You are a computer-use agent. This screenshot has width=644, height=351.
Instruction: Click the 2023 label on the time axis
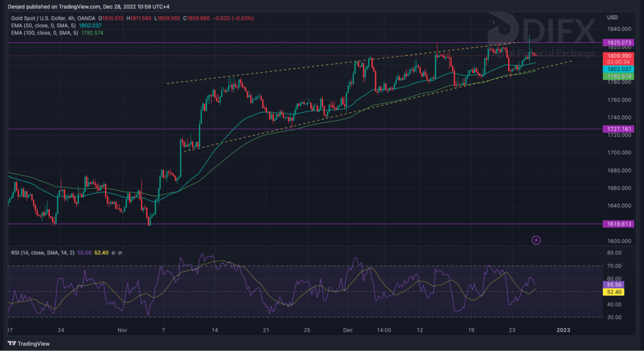point(563,330)
